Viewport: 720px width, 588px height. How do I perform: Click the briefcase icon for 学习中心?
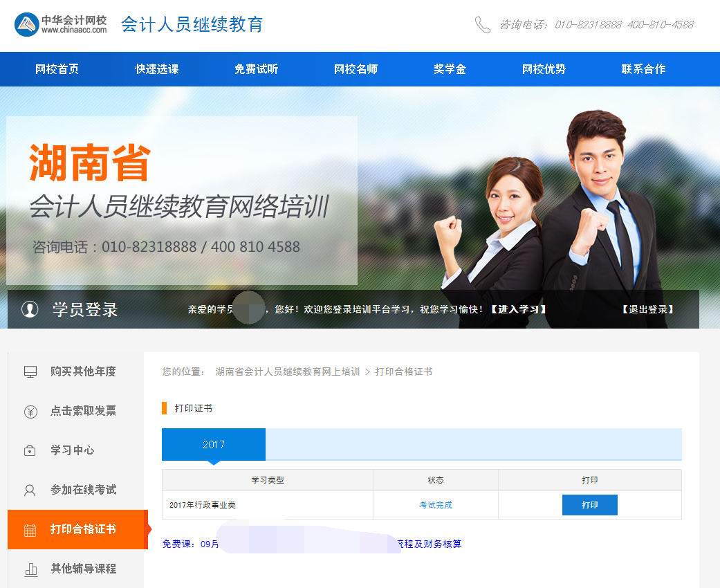click(30, 451)
